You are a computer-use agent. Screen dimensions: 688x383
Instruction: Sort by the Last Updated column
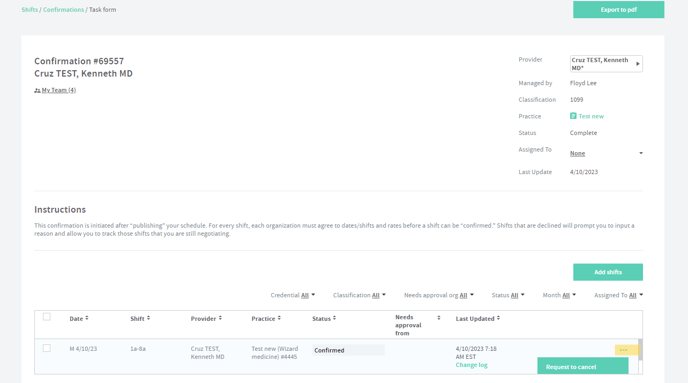point(477,319)
